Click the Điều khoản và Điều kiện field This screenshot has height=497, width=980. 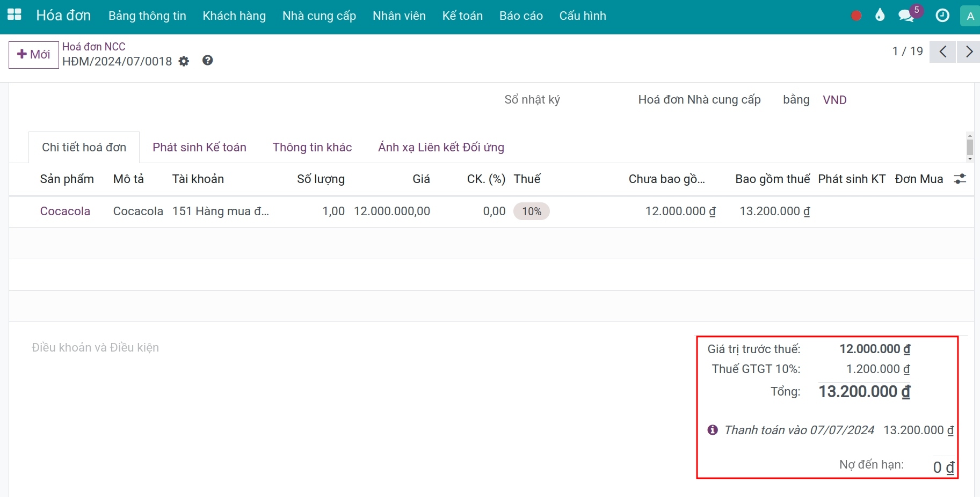coord(95,348)
